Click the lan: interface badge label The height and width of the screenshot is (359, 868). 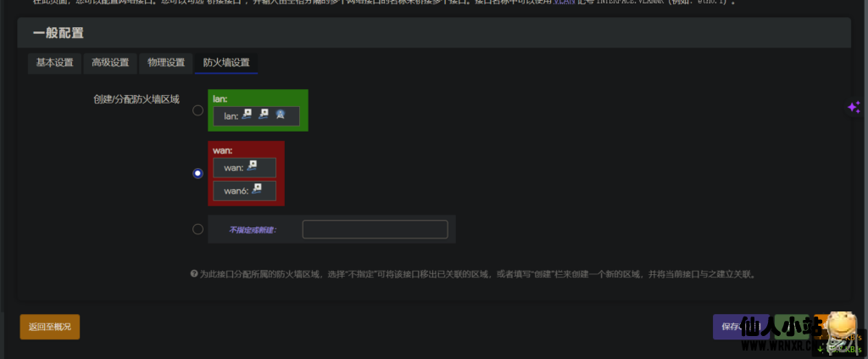tap(231, 116)
